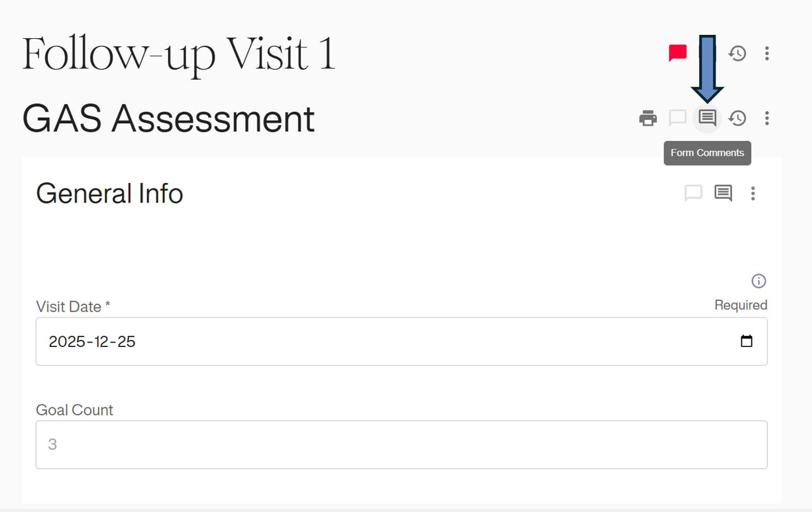The width and height of the screenshot is (812, 512).
Task: Click the General Info empty speech bubble icon
Action: [693, 193]
